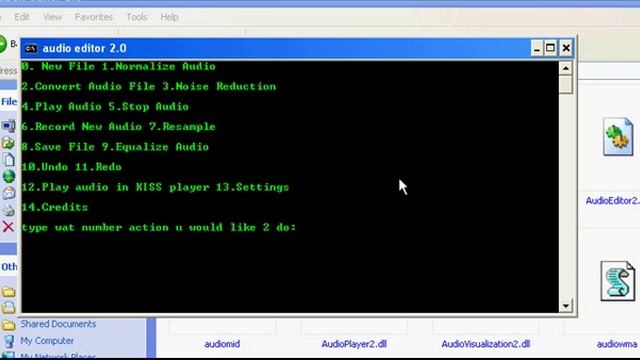Select the AudioVisualization2.dll file label

click(x=486, y=344)
